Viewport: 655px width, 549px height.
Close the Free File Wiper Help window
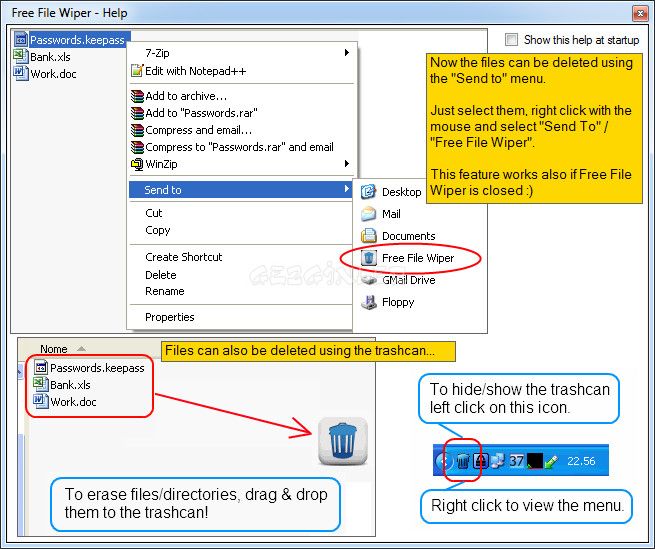pyautogui.click(x=639, y=14)
